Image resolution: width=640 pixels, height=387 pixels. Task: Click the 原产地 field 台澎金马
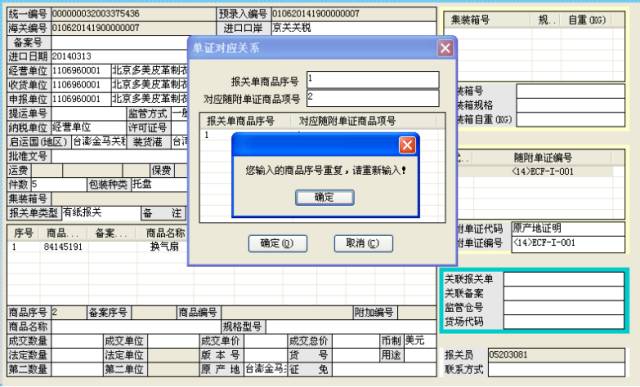[x=265, y=369]
